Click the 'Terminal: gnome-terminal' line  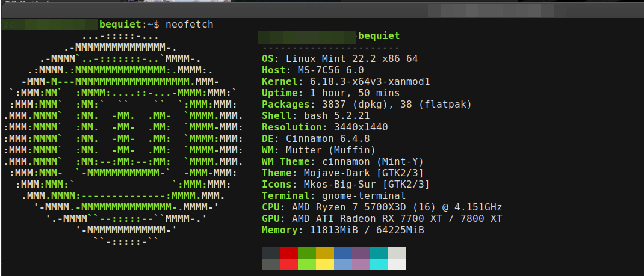tap(334, 196)
